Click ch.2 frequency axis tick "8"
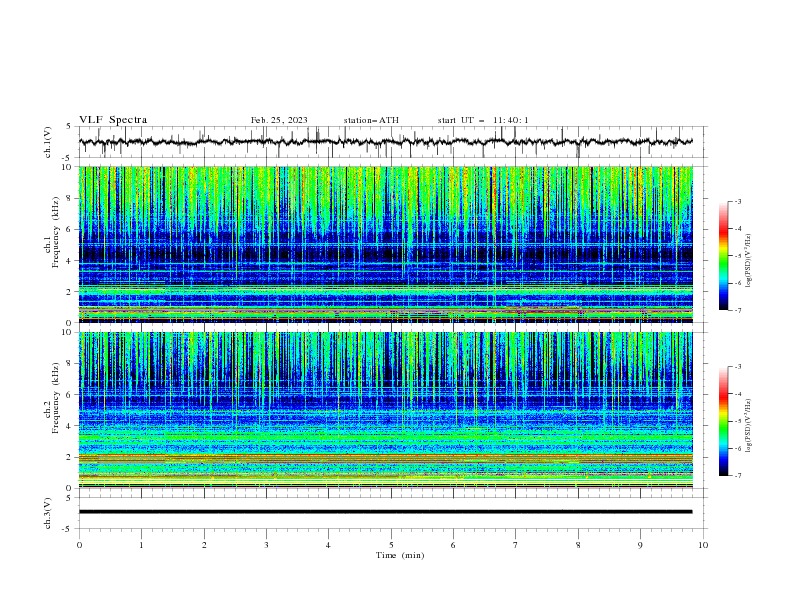Viewport: 792px width, 612px height. click(x=69, y=364)
